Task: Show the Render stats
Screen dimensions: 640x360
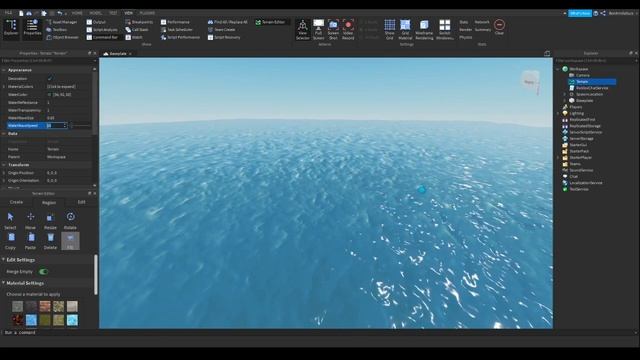Action: tap(465, 30)
